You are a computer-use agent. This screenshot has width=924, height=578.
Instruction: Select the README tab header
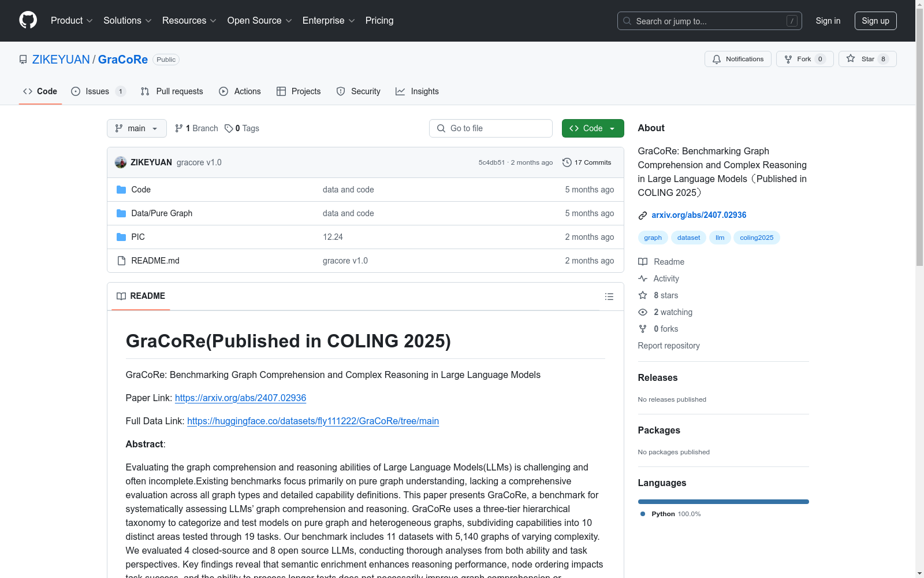[x=141, y=296]
